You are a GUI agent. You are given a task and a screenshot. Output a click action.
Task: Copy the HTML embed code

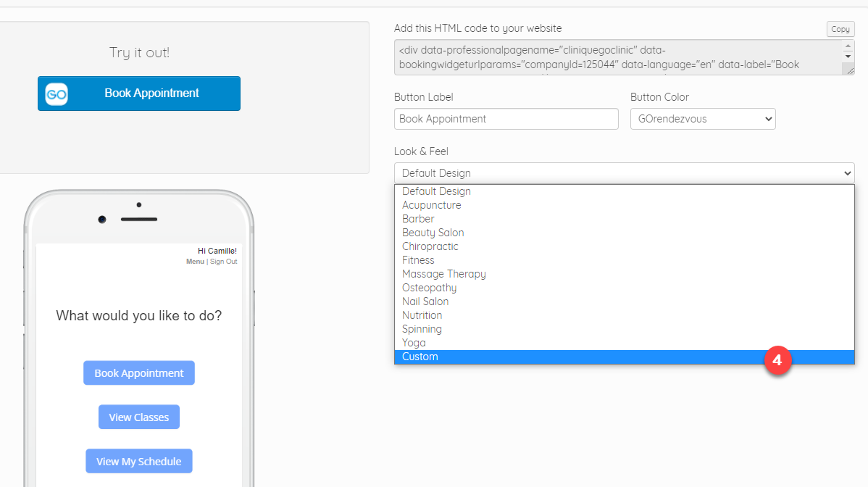[840, 29]
